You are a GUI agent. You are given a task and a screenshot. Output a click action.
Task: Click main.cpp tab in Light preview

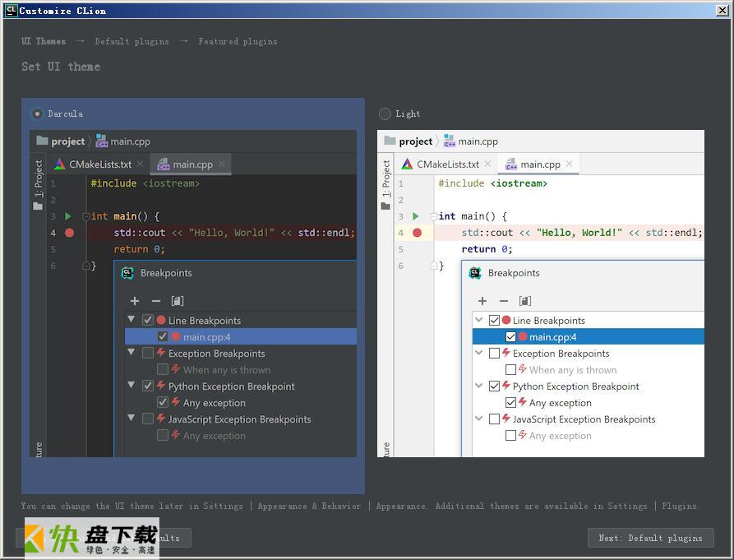pos(539,164)
